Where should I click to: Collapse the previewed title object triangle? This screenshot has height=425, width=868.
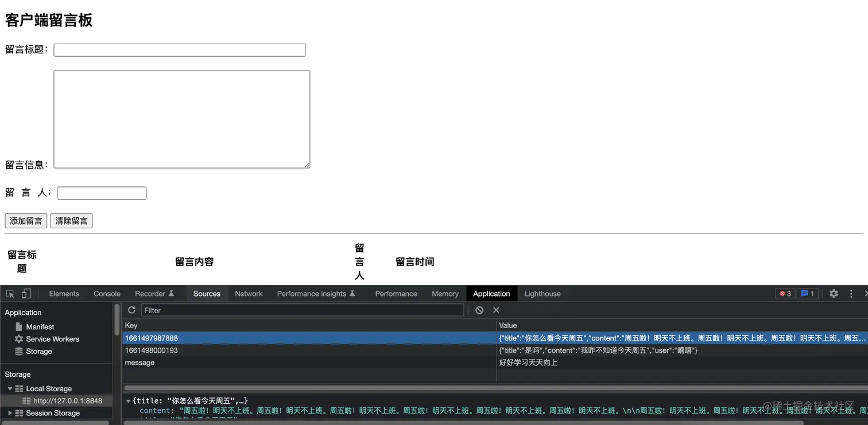(128, 401)
